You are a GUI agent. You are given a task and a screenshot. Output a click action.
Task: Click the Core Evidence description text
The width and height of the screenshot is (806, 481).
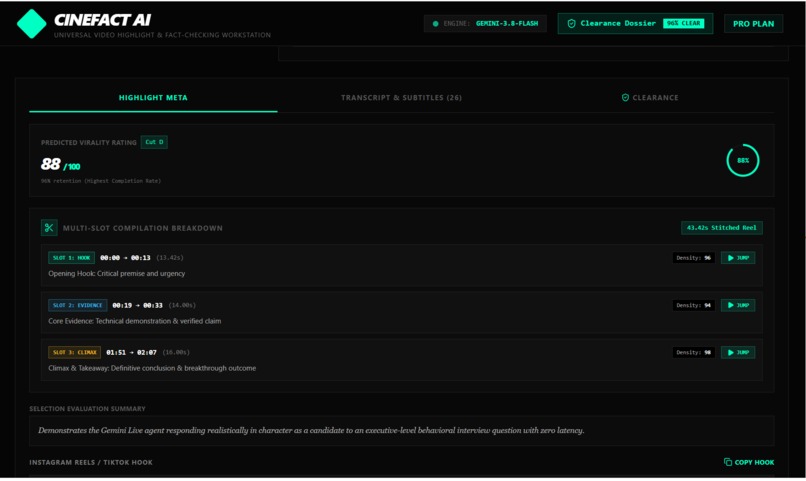[x=135, y=321]
